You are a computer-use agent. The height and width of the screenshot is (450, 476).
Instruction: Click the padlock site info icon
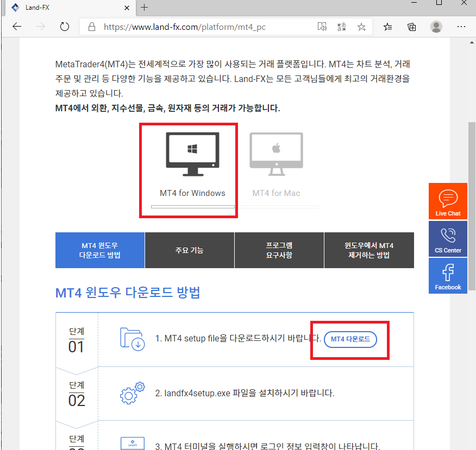[92, 27]
